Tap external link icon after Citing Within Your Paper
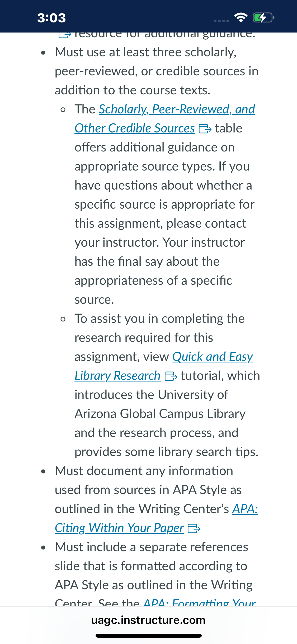 tap(194, 528)
